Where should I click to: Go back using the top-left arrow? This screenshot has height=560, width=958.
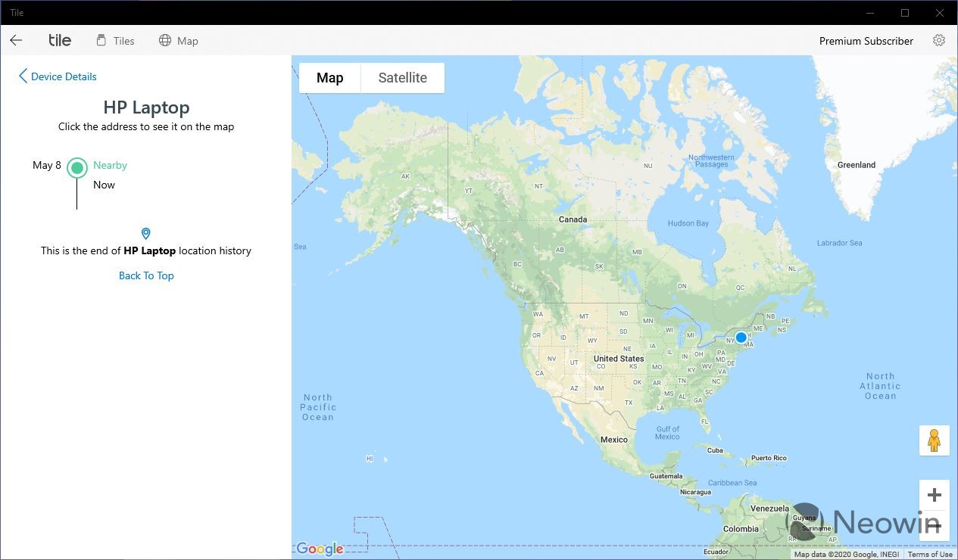pos(16,41)
